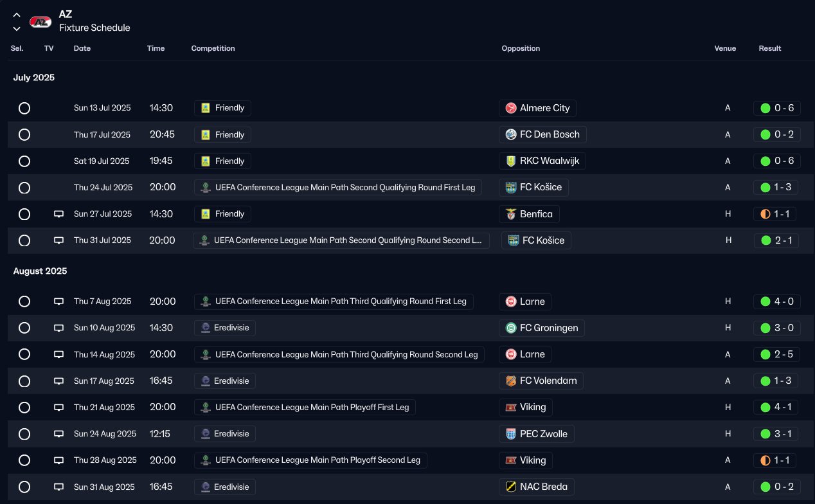Screen dimensions: 815x504
Task: Click the Eredivisie logo in Groningen row
Action: coord(206,328)
